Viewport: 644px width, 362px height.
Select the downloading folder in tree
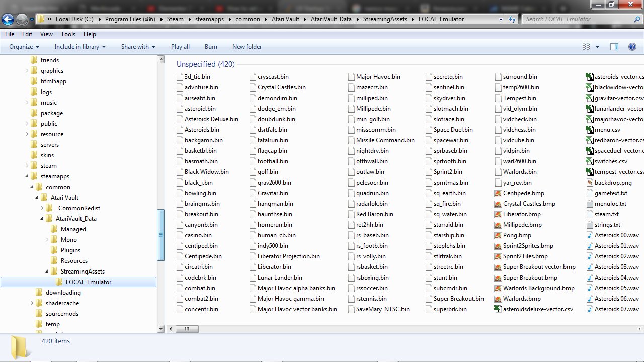click(x=63, y=293)
